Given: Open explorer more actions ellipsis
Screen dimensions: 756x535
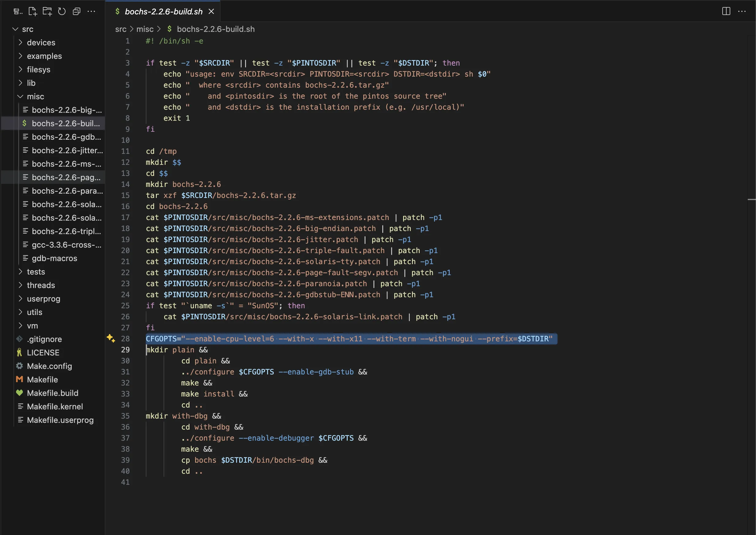Looking at the screenshot, I should pyautogui.click(x=91, y=12).
